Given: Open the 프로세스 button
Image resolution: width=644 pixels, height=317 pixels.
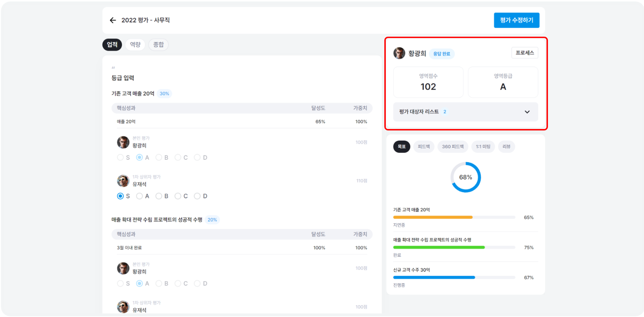Looking at the screenshot, I should (525, 53).
